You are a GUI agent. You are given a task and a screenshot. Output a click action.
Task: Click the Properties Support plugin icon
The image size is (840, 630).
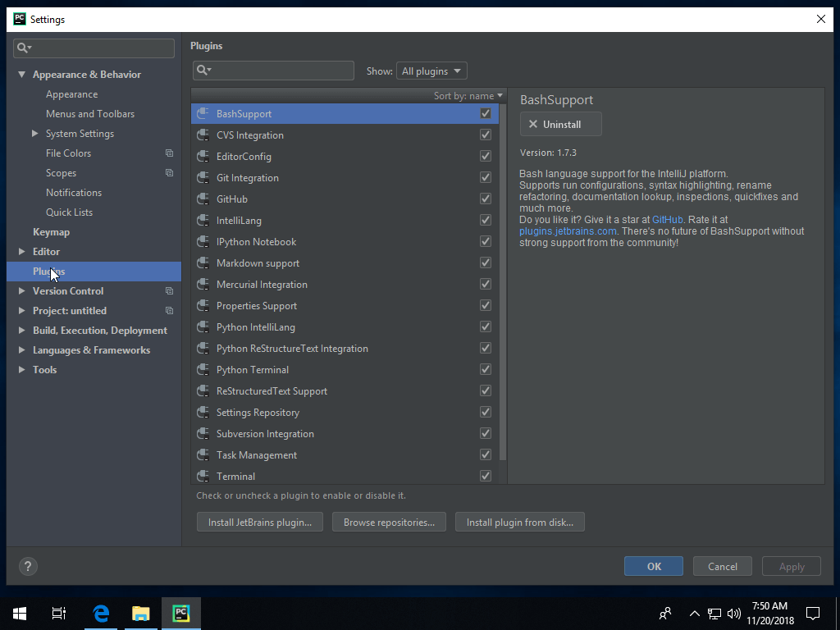(203, 306)
